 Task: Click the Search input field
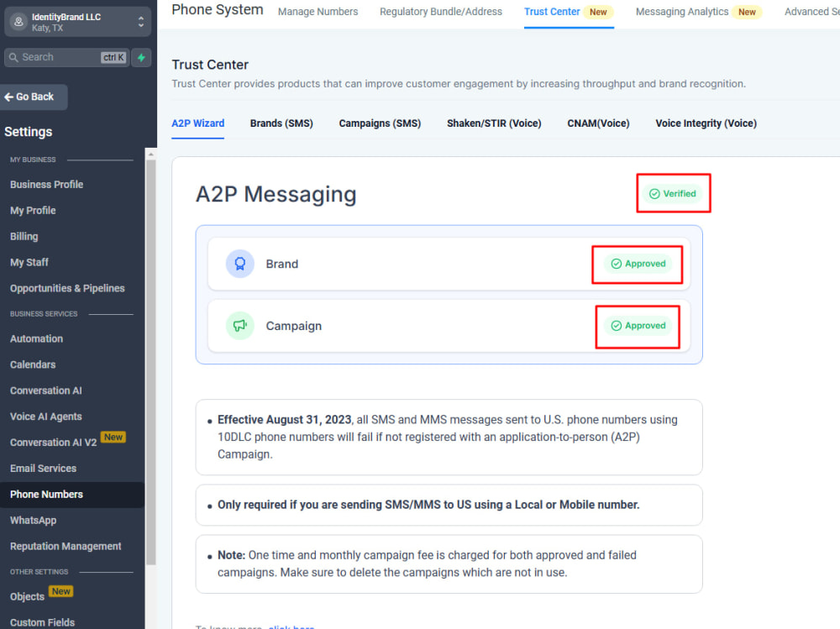(66, 57)
